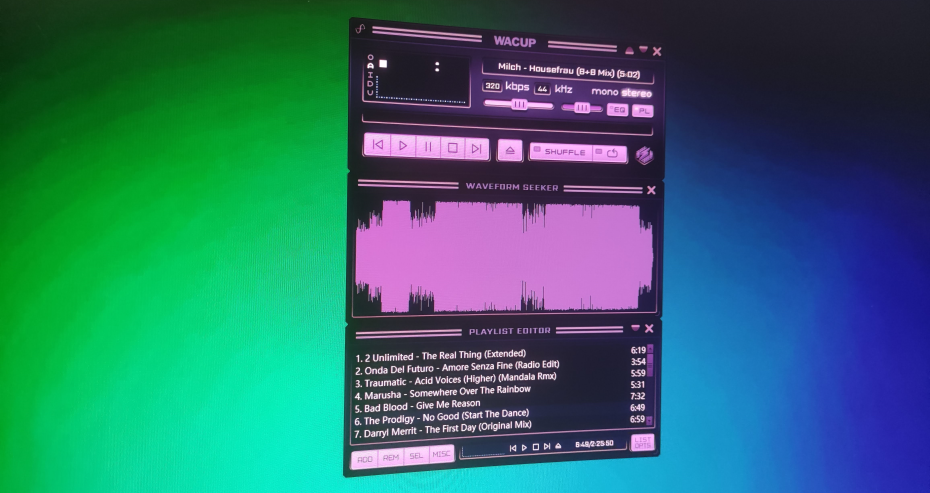Open file with the eject button

pyautogui.click(x=510, y=151)
